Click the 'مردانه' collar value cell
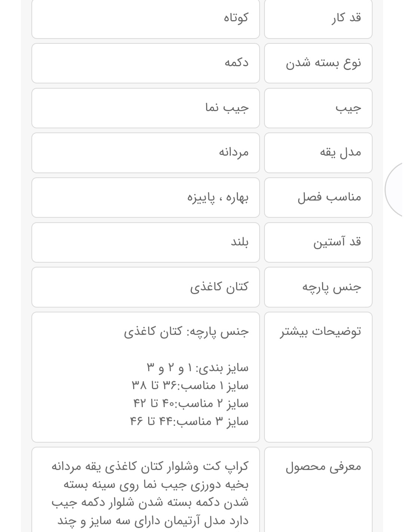Image resolution: width=404 pixels, height=532 pixels. [x=146, y=153]
